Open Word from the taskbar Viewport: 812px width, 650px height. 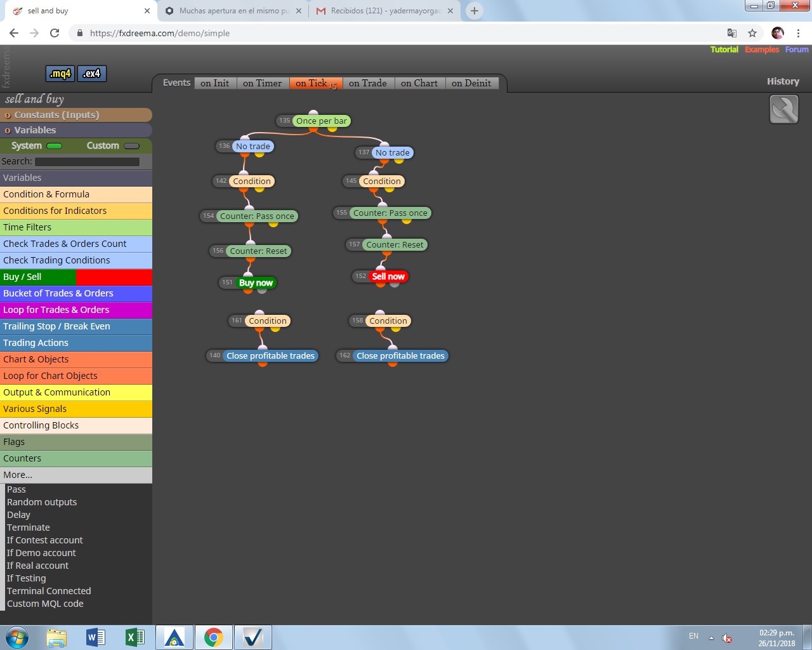[95, 637]
